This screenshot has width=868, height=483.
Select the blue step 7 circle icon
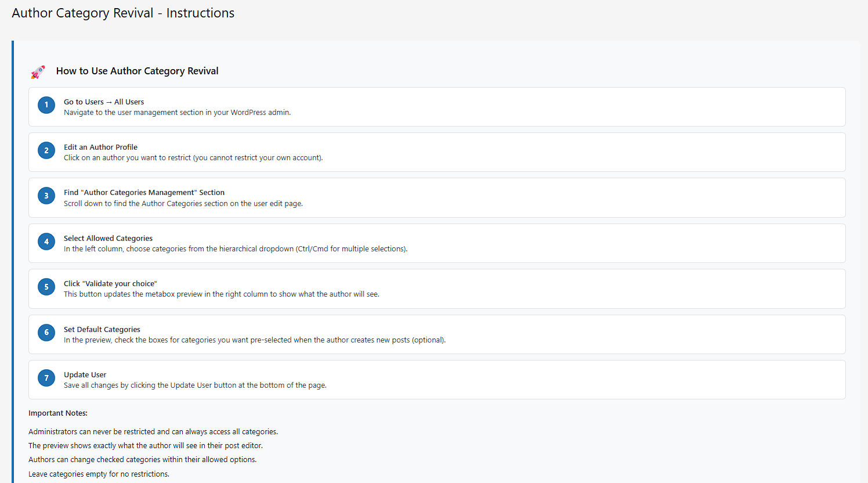click(46, 377)
